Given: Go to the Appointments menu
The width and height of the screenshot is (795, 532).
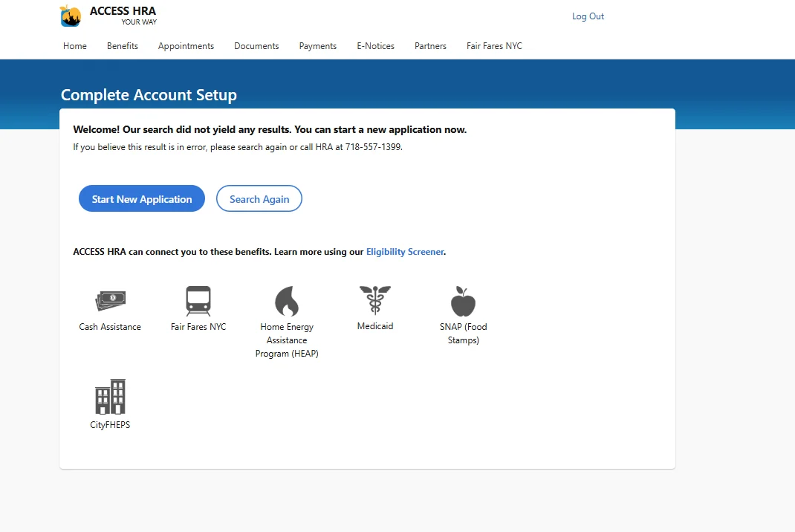Looking at the screenshot, I should (186, 46).
